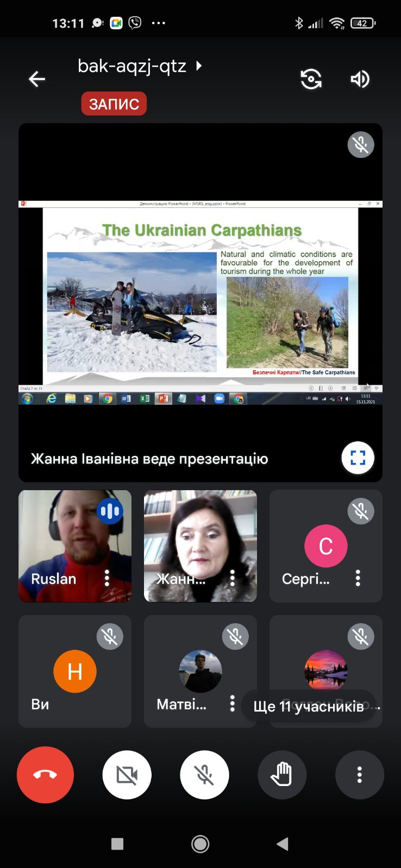This screenshot has height=868, width=401.
Task: Tap your orange H avatar
Action: tap(75, 671)
